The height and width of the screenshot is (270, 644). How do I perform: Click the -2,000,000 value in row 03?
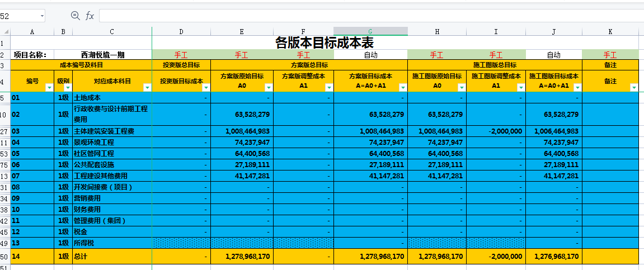[x=496, y=131]
